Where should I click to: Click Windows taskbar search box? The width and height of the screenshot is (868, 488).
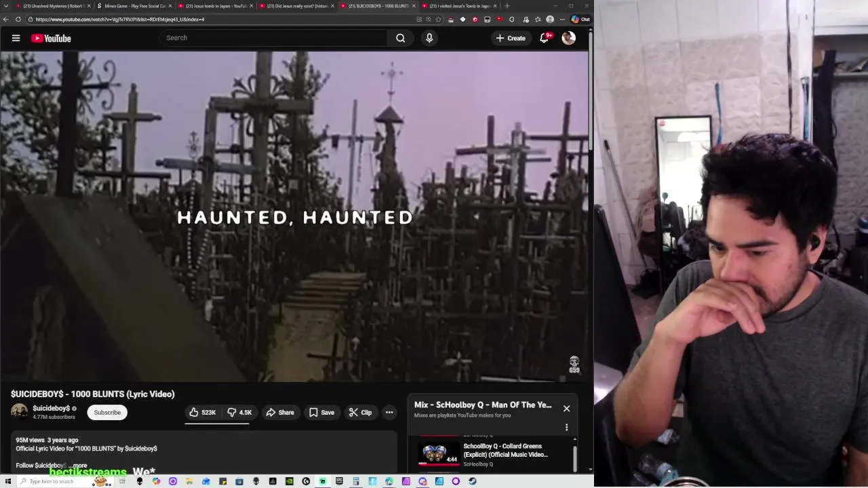coord(64,481)
